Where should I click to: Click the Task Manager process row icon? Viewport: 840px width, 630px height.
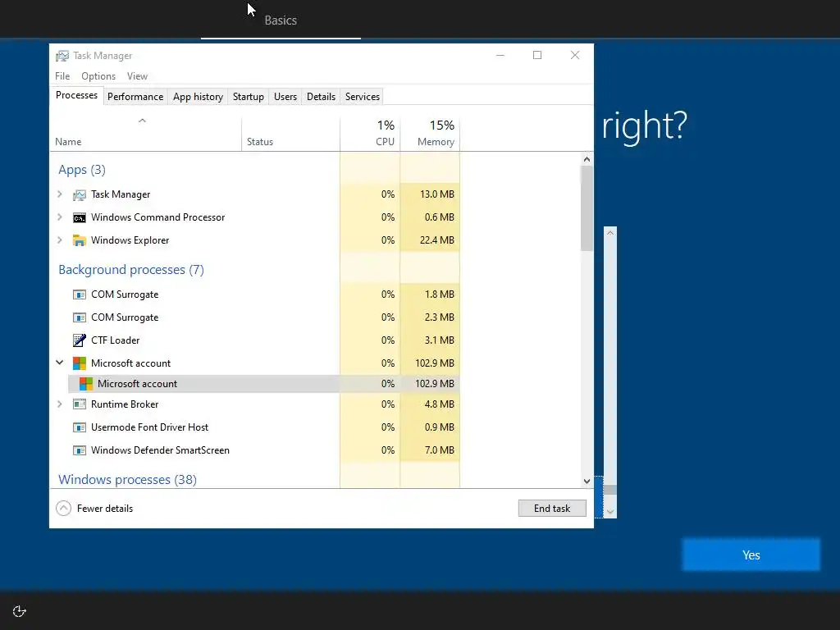[x=80, y=195]
